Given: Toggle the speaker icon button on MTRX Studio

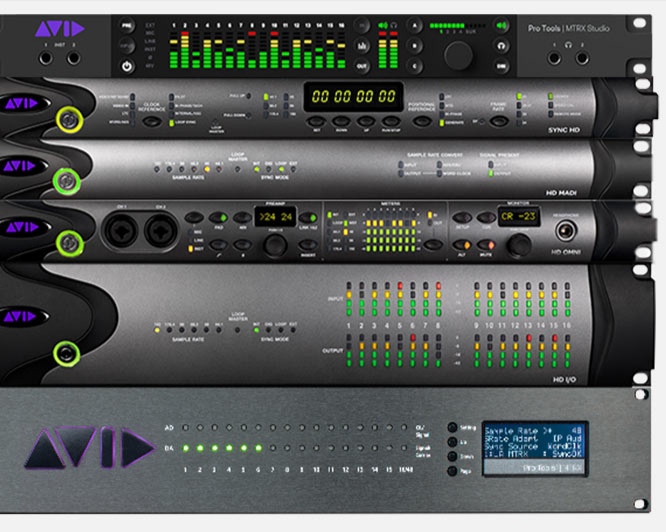Looking at the screenshot, I should click(502, 25).
